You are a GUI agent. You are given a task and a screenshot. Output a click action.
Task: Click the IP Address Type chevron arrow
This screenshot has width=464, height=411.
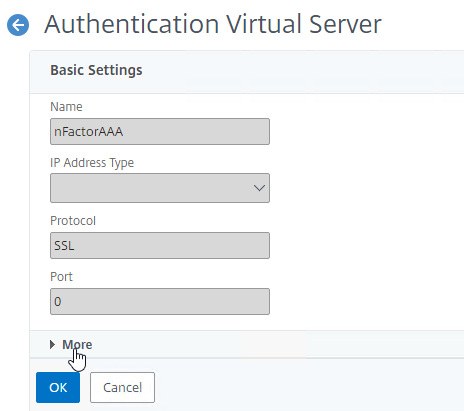click(259, 188)
